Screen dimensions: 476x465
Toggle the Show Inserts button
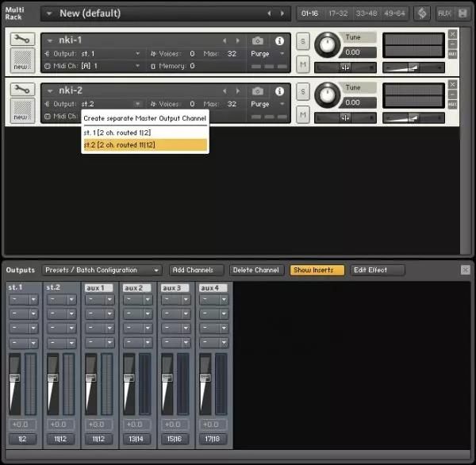click(317, 270)
